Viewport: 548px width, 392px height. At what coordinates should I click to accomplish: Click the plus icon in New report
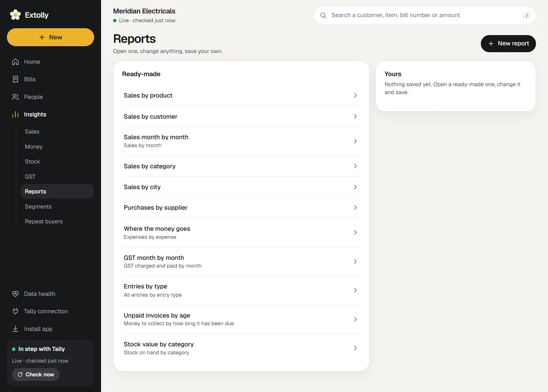(491, 44)
